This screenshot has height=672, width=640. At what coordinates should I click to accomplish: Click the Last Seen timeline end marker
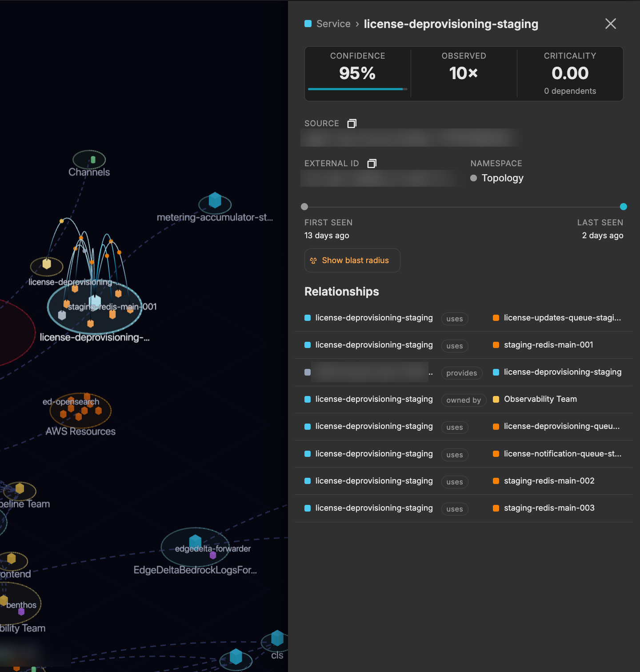pos(624,207)
